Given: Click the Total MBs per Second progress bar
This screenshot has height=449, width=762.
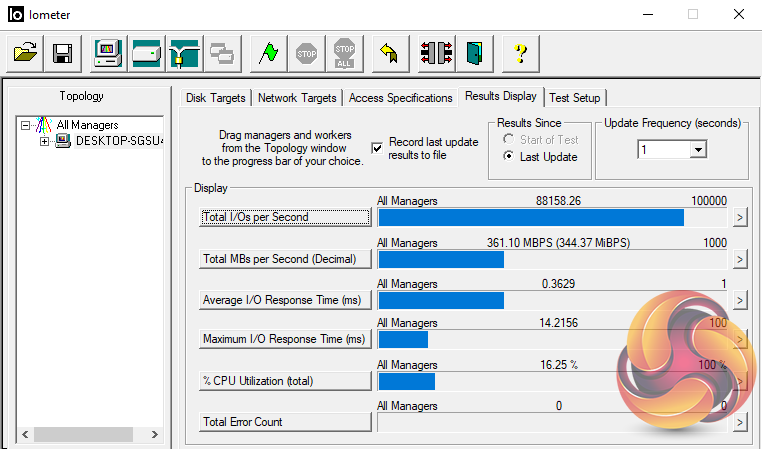Looking at the screenshot, I should [x=552, y=259].
